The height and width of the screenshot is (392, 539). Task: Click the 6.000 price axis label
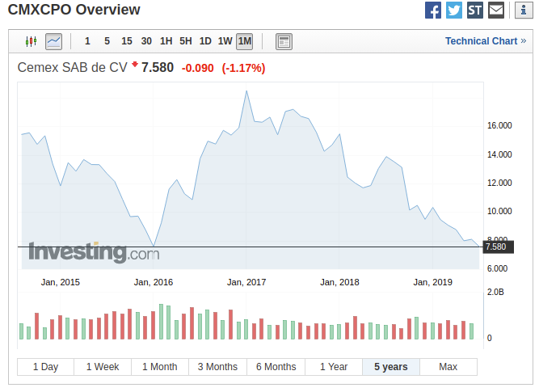[x=498, y=268]
